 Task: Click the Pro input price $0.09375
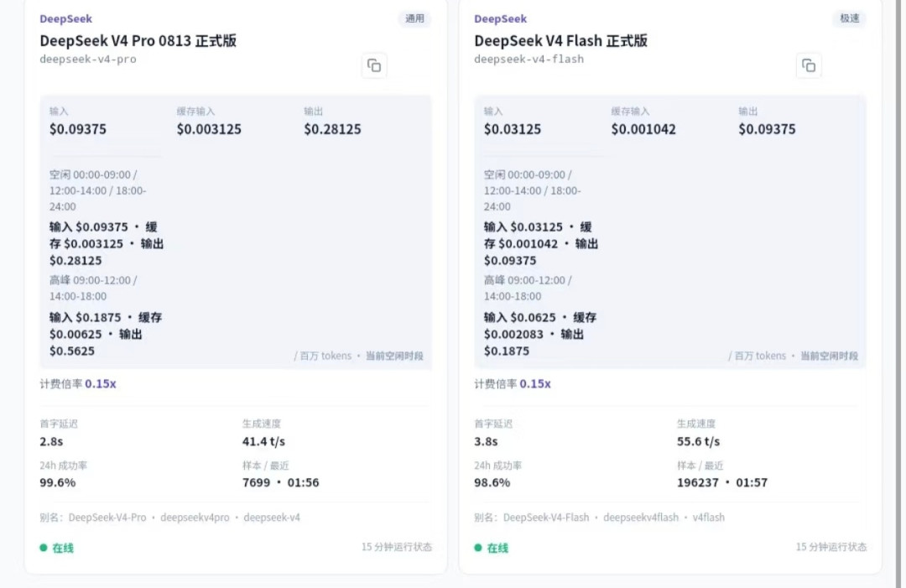click(x=78, y=129)
